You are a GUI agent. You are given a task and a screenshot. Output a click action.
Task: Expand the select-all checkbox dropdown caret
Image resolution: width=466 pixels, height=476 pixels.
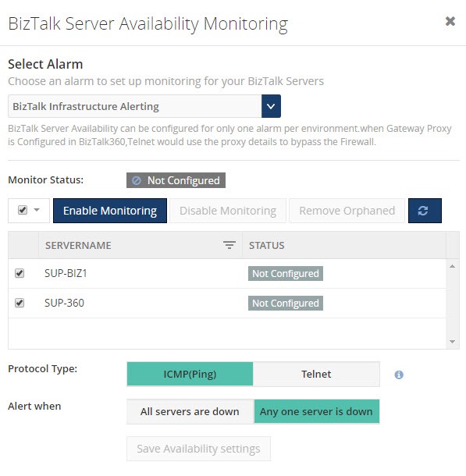click(37, 210)
